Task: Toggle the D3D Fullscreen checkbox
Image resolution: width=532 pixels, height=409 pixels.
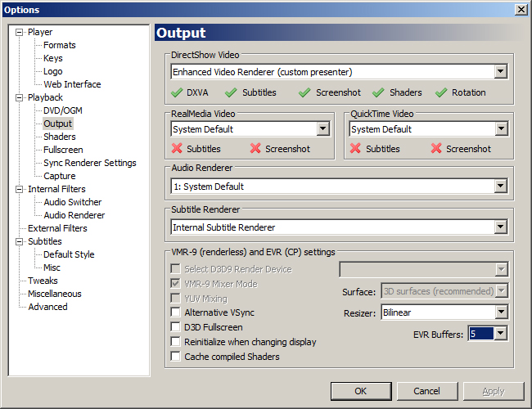Action: pyautogui.click(x=175, y=327)
